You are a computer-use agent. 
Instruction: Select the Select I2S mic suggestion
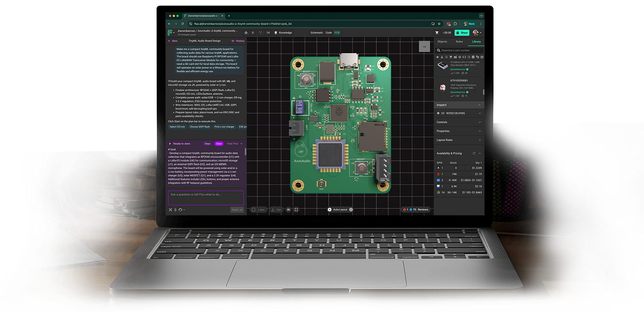177,127
